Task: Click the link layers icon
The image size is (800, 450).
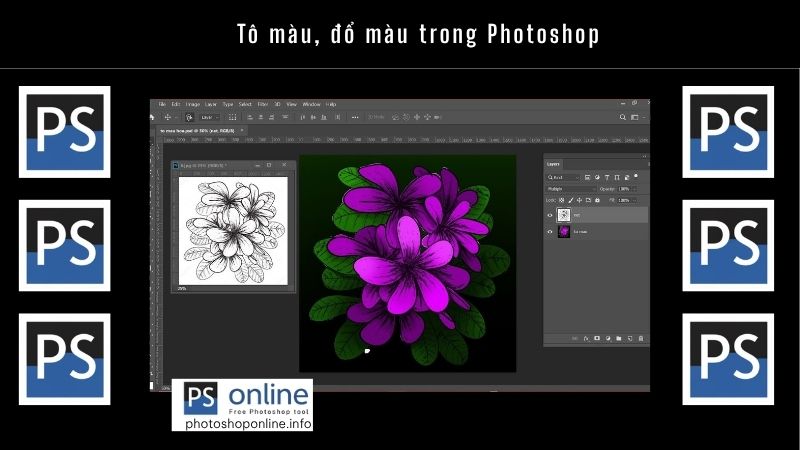Action: click(575, 338)
